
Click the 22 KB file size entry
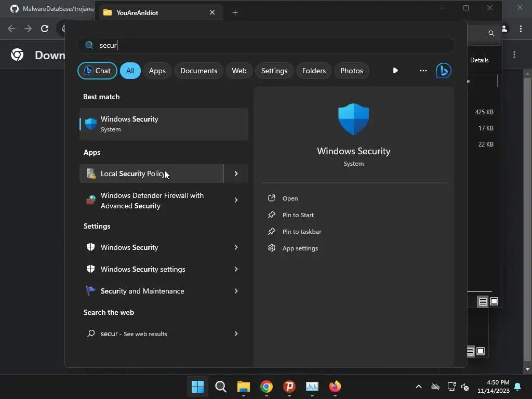[x=486, y=144]
